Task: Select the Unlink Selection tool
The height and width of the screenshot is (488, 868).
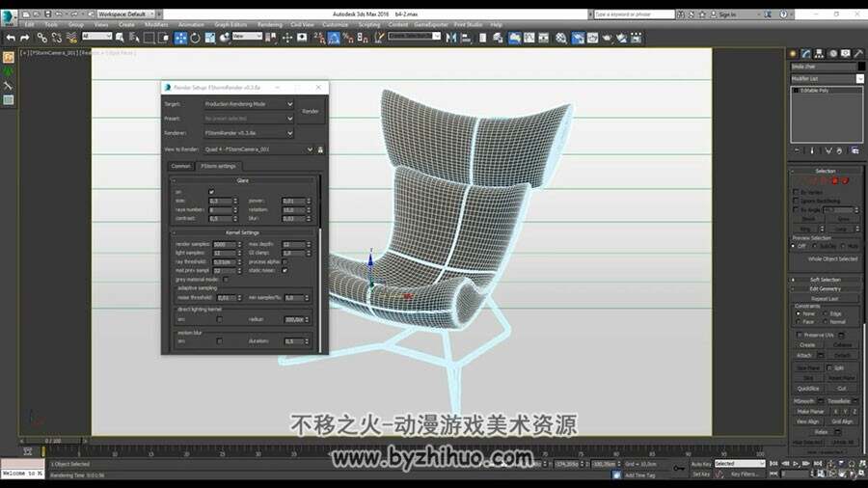Action: (57, 38)
